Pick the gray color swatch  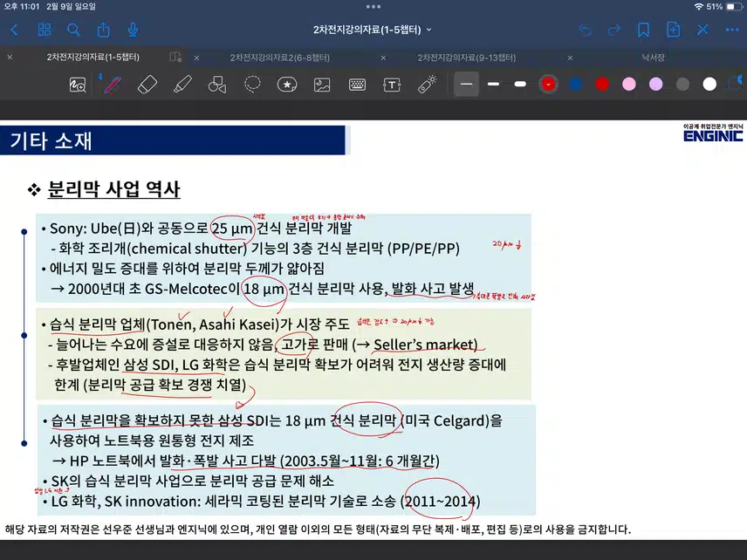click(682, 85)
